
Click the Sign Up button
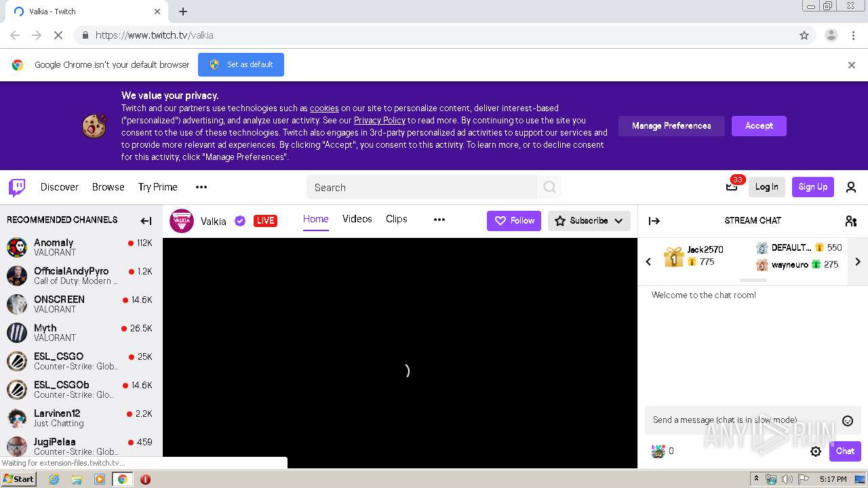click(x=813, y=187)
